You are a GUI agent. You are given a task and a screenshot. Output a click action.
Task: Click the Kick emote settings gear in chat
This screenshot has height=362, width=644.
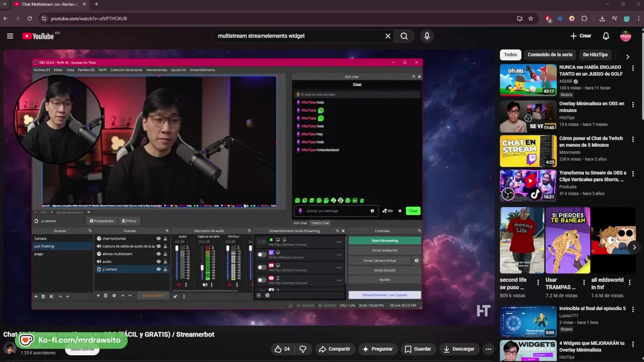(400, 211)
